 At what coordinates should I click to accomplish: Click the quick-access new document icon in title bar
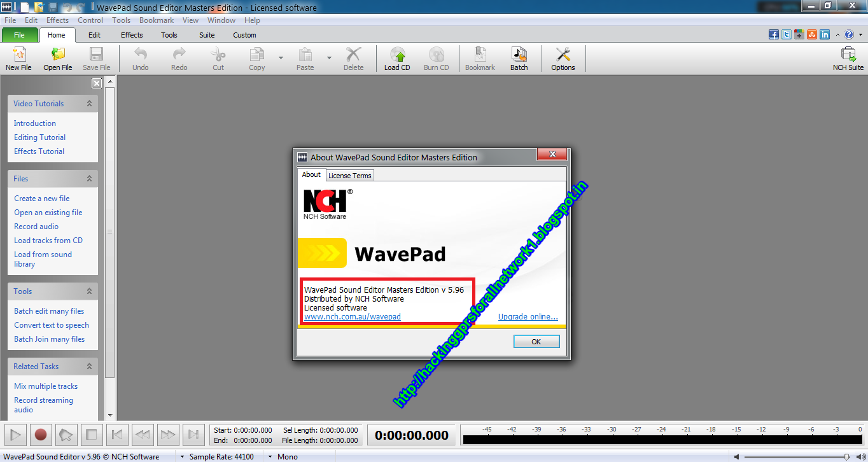[x=25, y=8]
